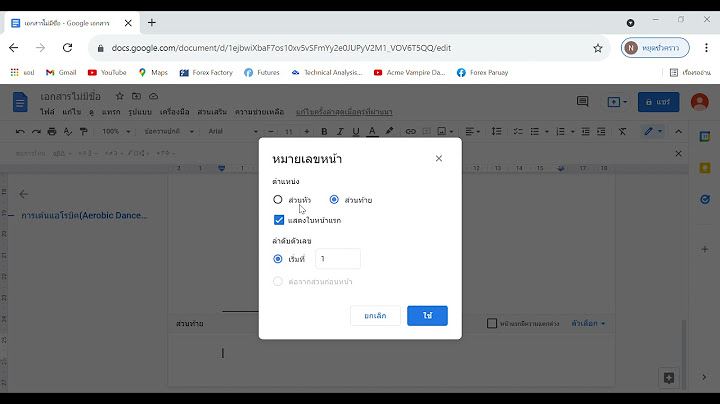This screenshot has width=720, height=404.
Task: Open the Arial font dropdown
Action: pyautogui.click(x=233, y=132)
